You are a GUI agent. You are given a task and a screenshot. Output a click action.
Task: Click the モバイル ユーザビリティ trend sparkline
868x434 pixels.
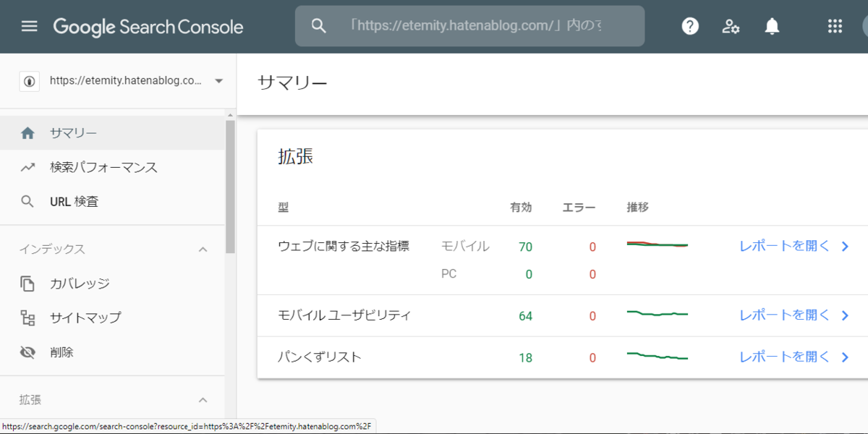click(x=657, y=313)
